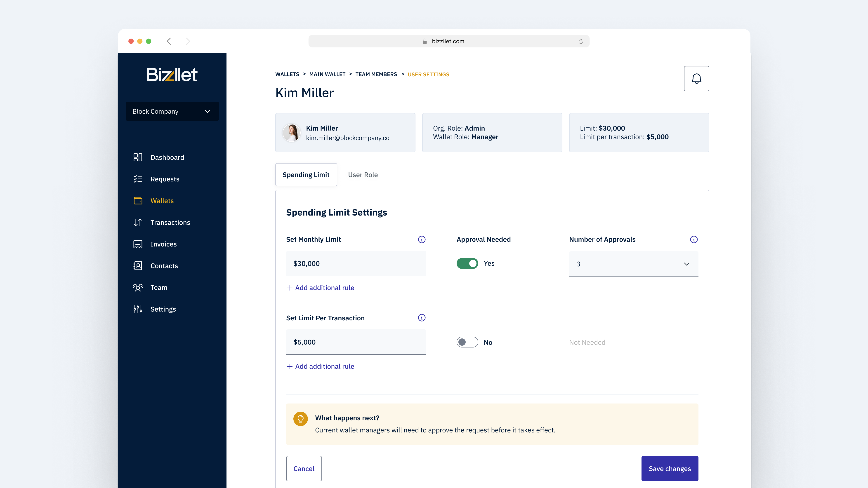Go to WALLETS breadcrumb
868x488 pixels.
(287, 74)
